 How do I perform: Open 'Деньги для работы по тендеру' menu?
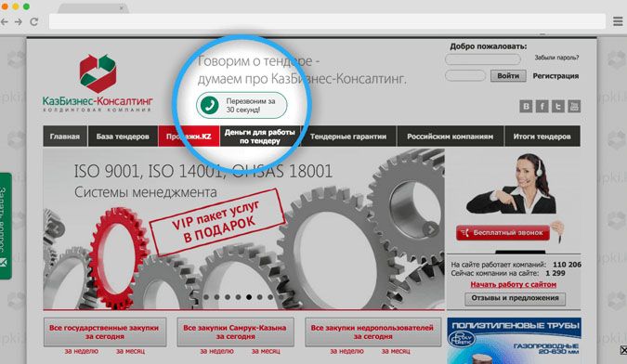259,136
